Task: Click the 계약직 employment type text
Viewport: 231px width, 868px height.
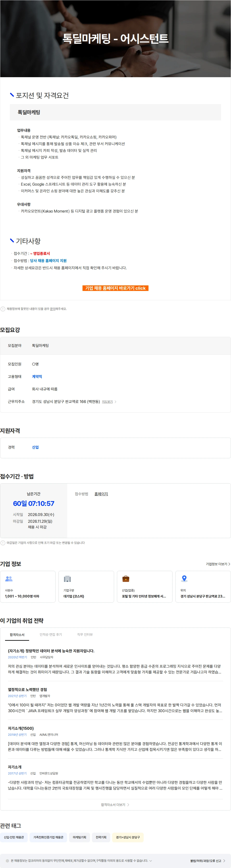Action: [x=37, y=376]
